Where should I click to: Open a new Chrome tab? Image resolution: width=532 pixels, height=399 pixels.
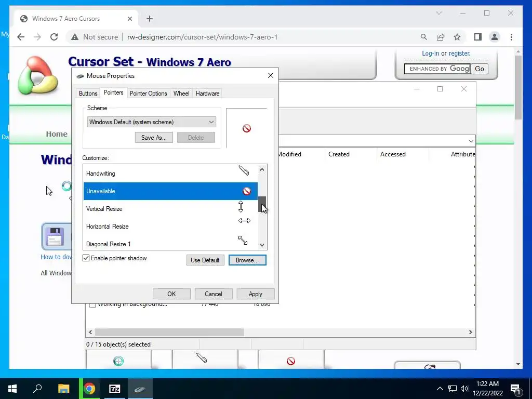(150, 19)
